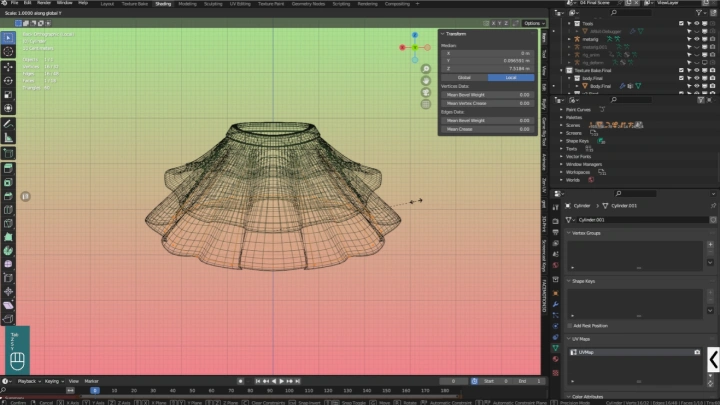Choose the Scale tool icon

click(x=8, y=93)
